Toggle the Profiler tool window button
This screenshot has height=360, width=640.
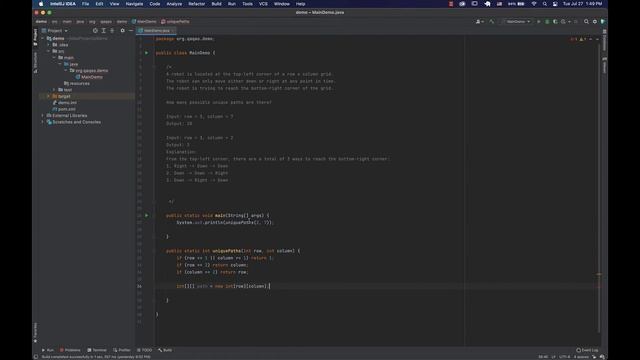pos(122,350)
